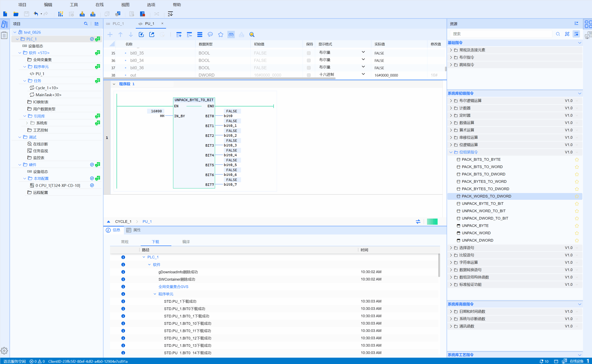This screenshot has width=592, height=364.
Task: Toggle retain checkbox for bit0_35 row
Action: pos(309,53)
